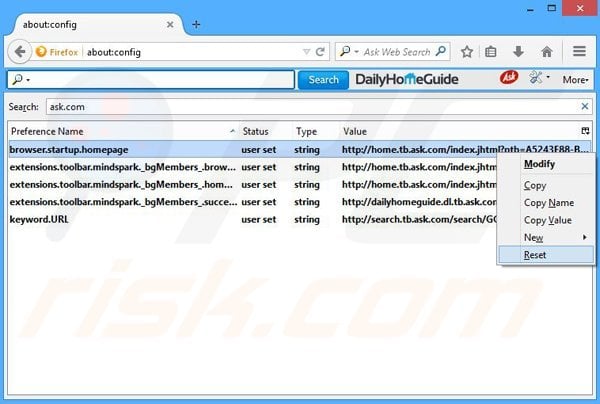Select the keyword.URL preference row
600x404 pixels.
[x=253, y=219]
